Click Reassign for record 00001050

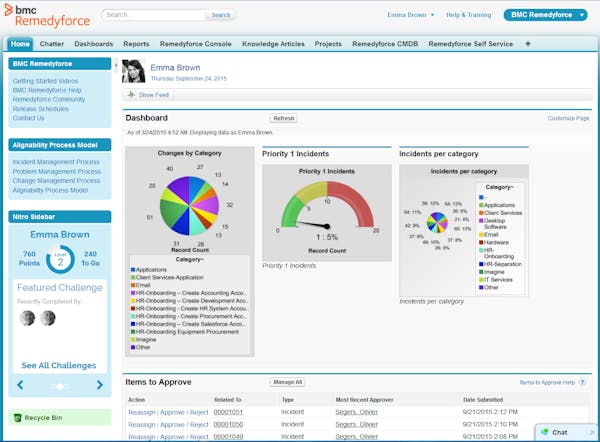click(x=142, y=424)
